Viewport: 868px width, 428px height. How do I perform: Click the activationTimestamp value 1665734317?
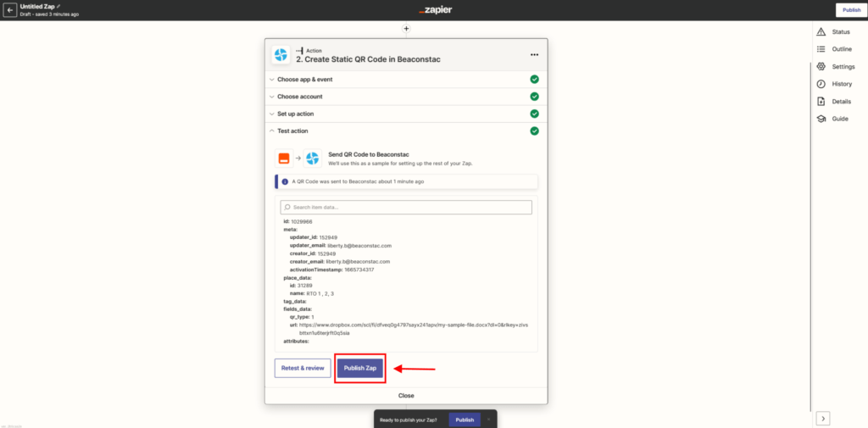tap(359, 270)
